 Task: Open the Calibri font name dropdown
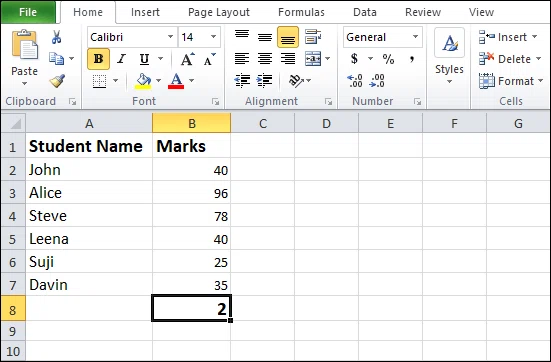[x=170, y=37]
